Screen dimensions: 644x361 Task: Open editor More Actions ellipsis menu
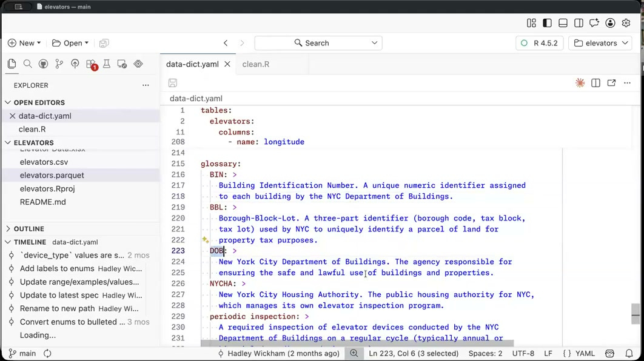(627, 83)
